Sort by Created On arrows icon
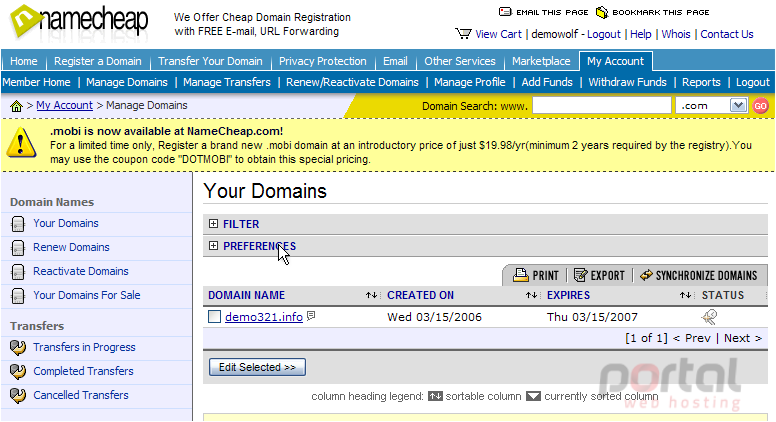 tap(532, 295)
